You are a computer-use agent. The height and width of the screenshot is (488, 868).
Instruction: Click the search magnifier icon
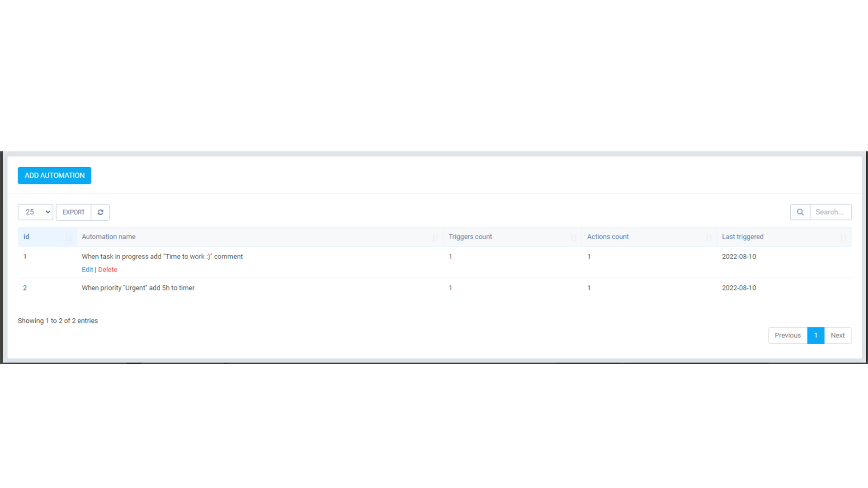pyautogui.click(x=800, y=212)
